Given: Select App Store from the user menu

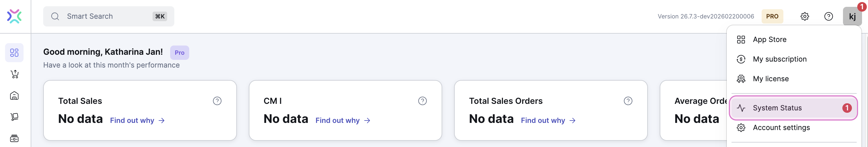Looking at the screenshot, I should [x=794, y=40].
